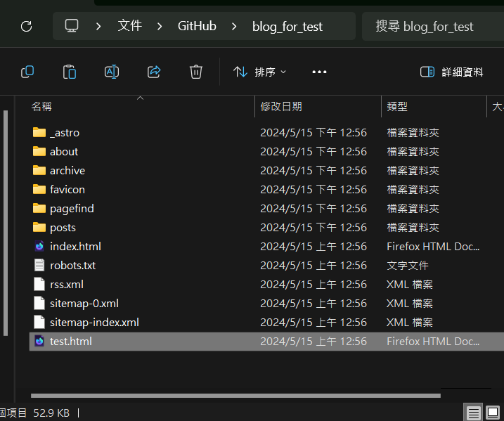
Task: Select the about folder icon
Action: point(39,151)
